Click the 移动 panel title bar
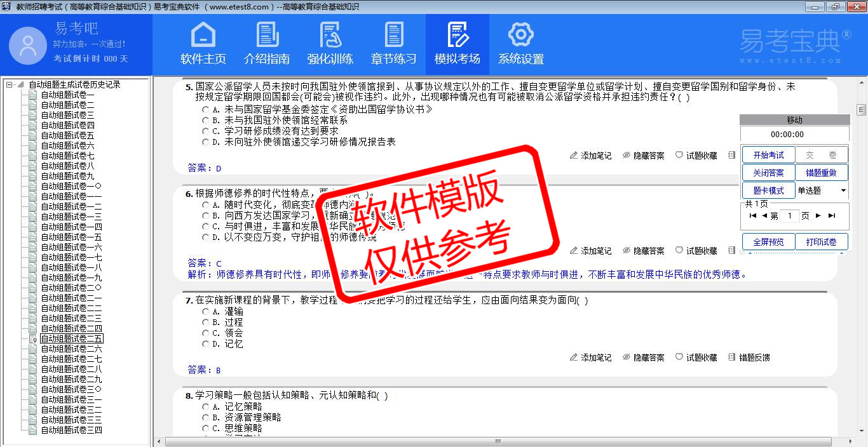Screen dimensions: 868x447 (795, 120)
